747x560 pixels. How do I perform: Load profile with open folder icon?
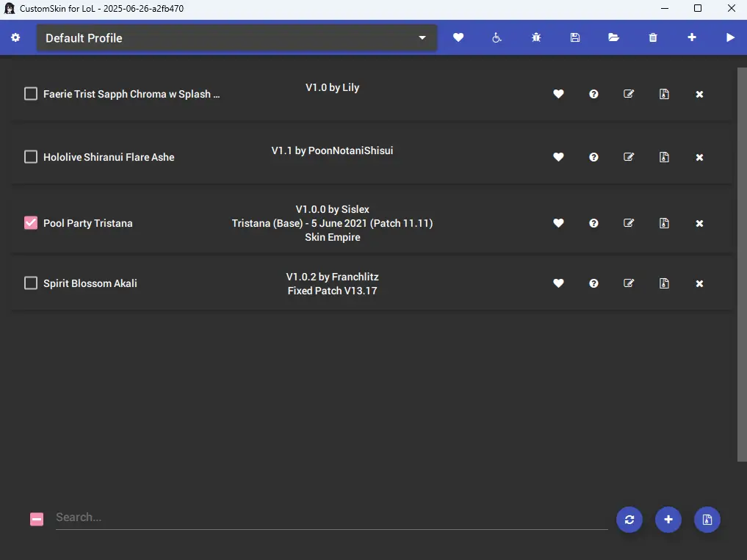(x=613, y=37)
